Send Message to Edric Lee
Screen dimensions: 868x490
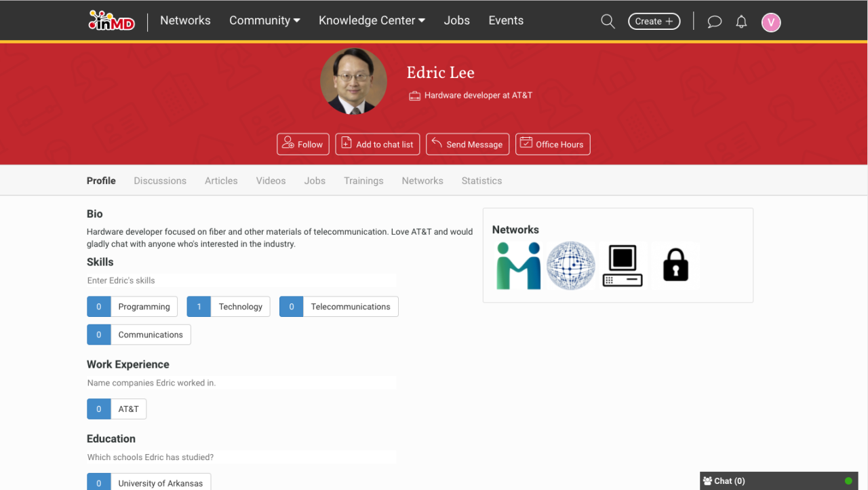pyautogui.click(x=468, y=144)
